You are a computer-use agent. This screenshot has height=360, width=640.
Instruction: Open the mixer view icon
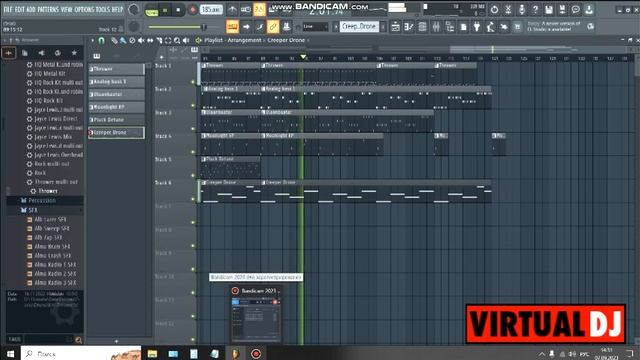click(436, 27)
